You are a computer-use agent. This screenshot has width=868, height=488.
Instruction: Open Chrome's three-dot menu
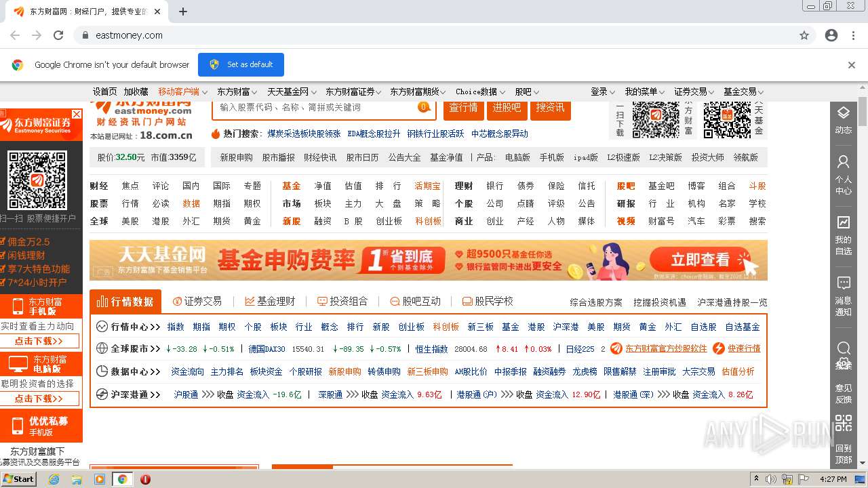pos(854,35)
